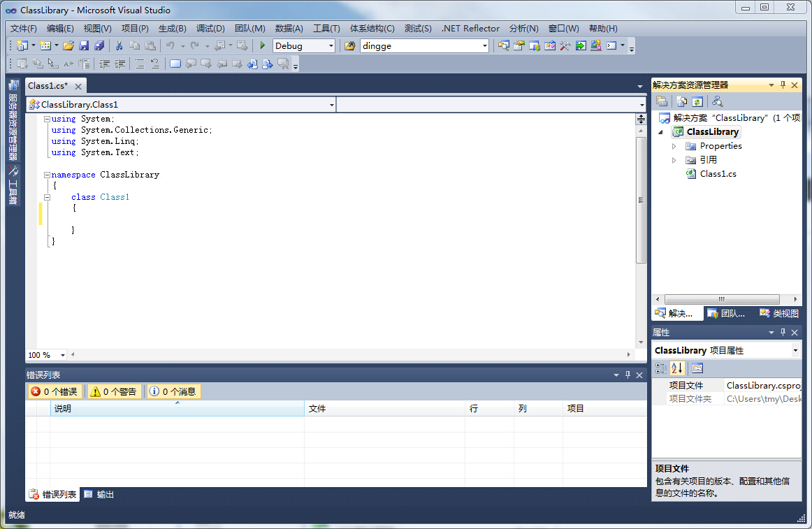This screenshot has width=812, height=529.
Task: Click the Find in Files icon beside dingge
Action: [x=350, y=45]
